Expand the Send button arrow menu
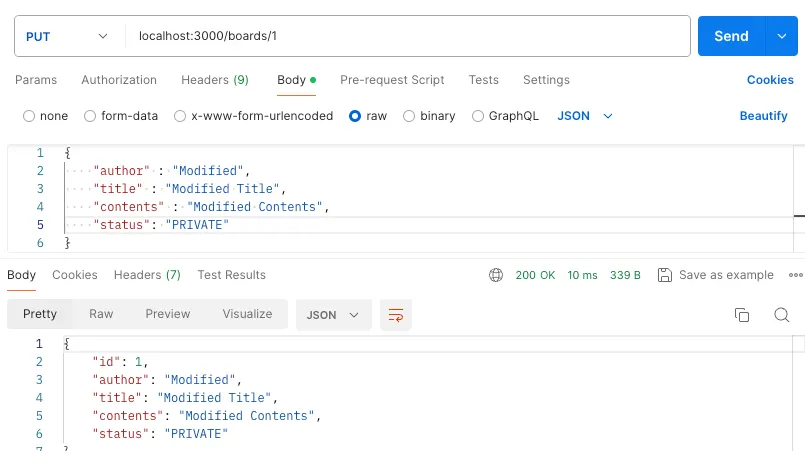 pos(781,36)
